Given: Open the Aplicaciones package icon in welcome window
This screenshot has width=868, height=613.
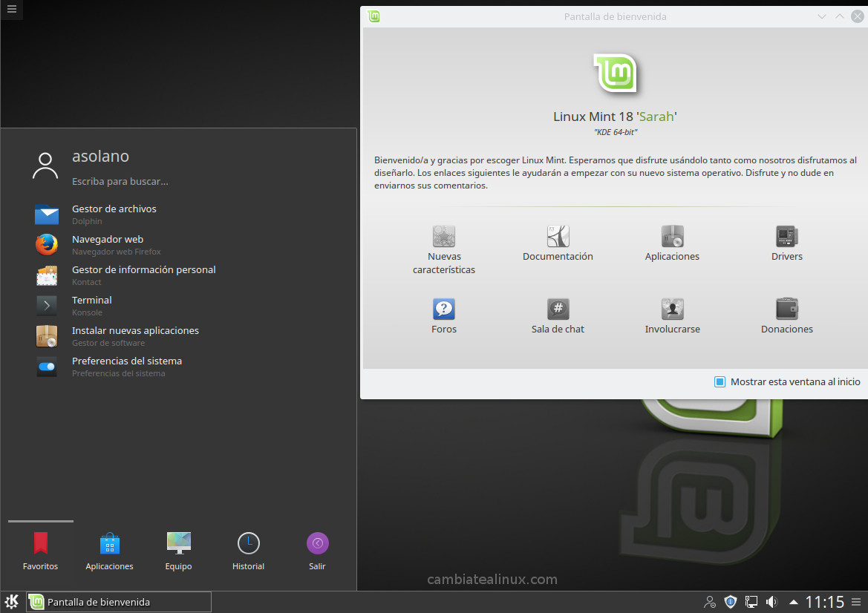Looking at the screenshot, I should (673, 236).
